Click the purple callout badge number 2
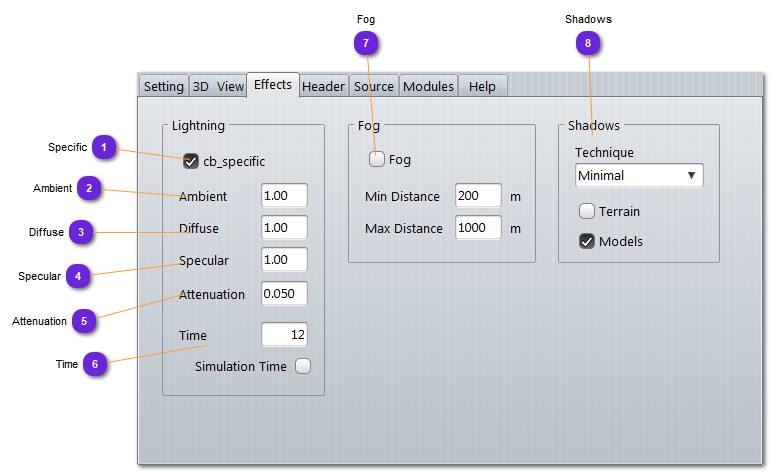Image resolution: width=772 pixels, height=474 pixels. pos(89,188)
